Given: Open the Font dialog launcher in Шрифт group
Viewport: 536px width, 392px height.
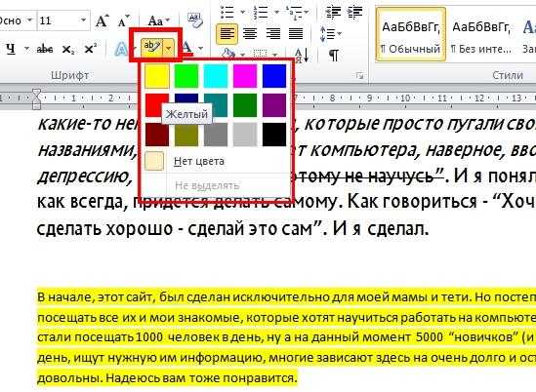Looking at the screenshot, I should [359, 75].
